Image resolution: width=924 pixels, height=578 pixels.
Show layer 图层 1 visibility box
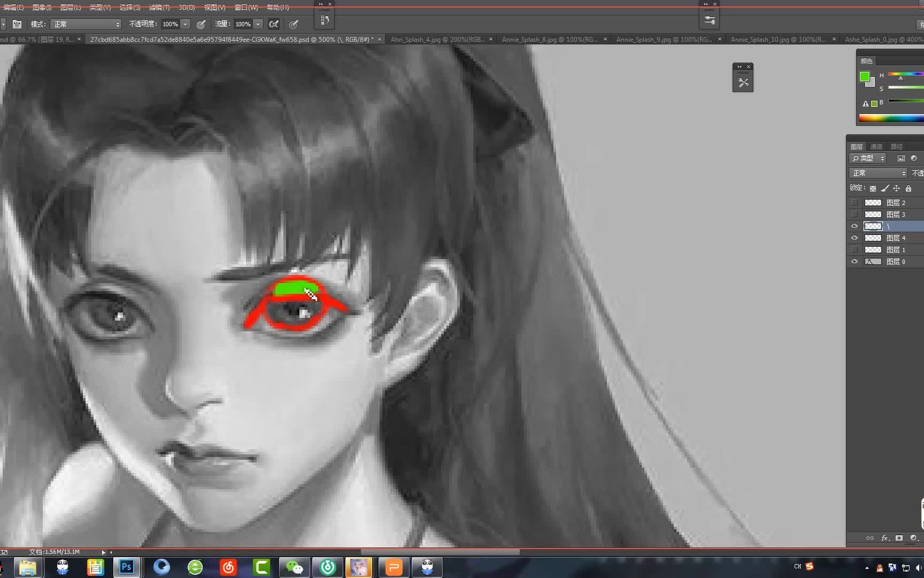pos(854,249)
